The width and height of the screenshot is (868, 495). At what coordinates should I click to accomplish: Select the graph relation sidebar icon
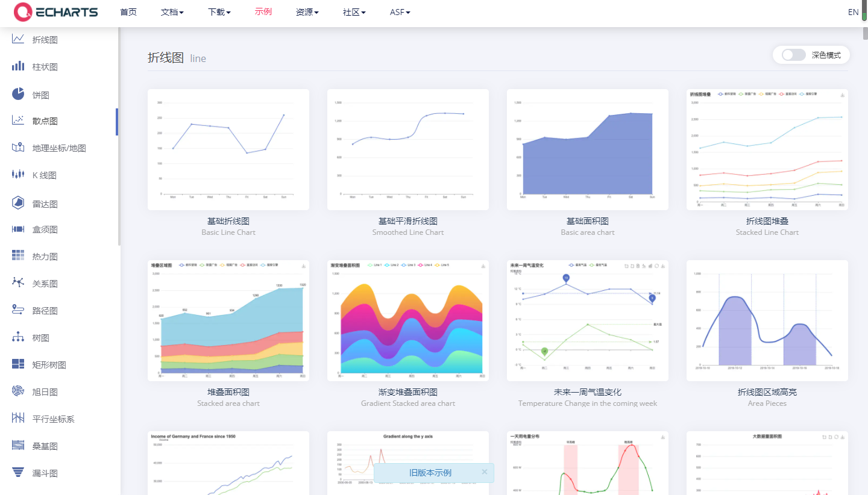[18, 283]
